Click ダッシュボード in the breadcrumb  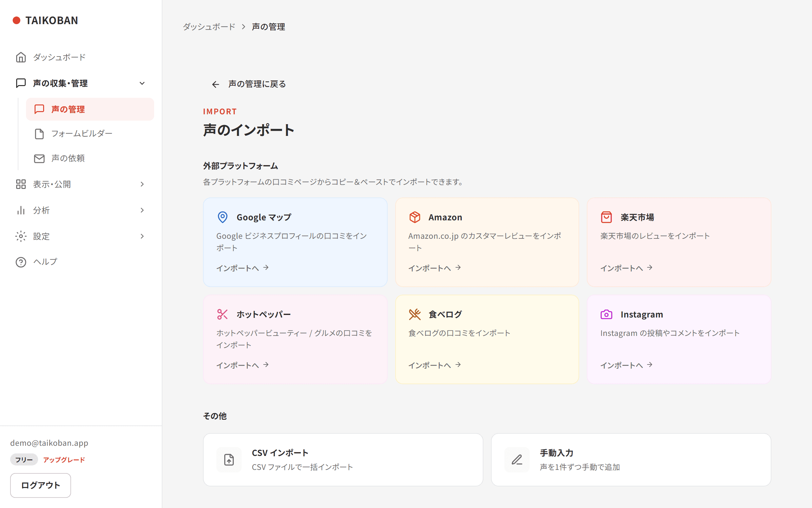(209, 27)
